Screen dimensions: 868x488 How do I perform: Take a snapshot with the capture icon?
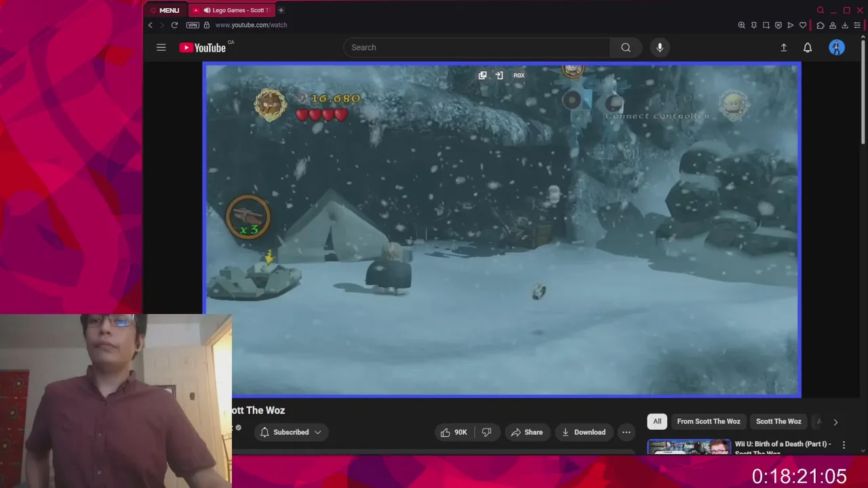click(x=766, y=25)
